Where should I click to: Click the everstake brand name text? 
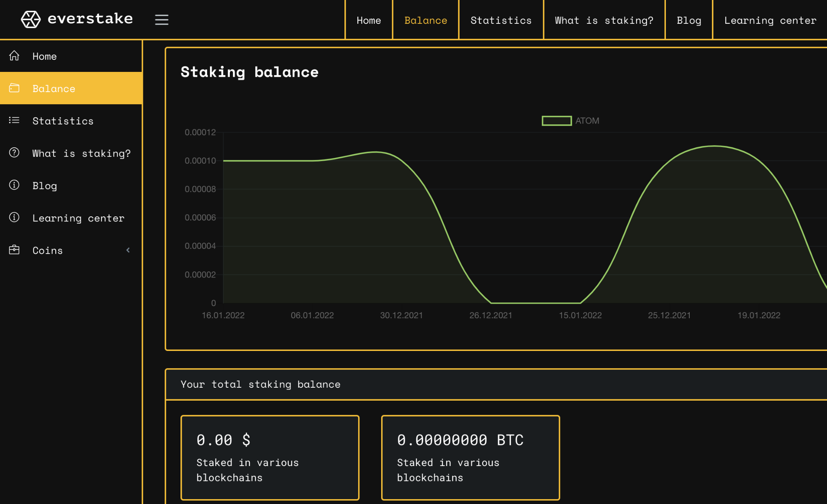[90, 19]
